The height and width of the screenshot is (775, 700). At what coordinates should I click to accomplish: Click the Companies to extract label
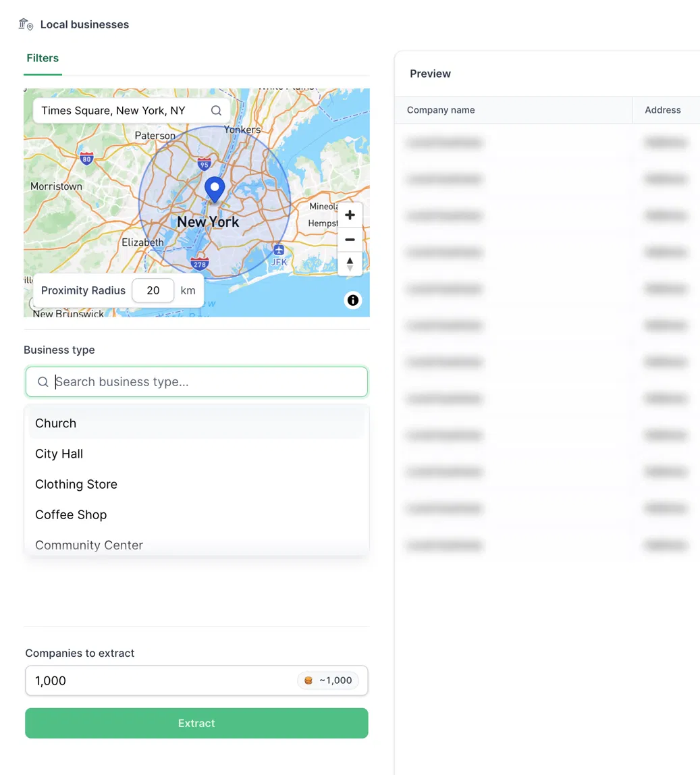pyautogui.click(x=80, y=653)
